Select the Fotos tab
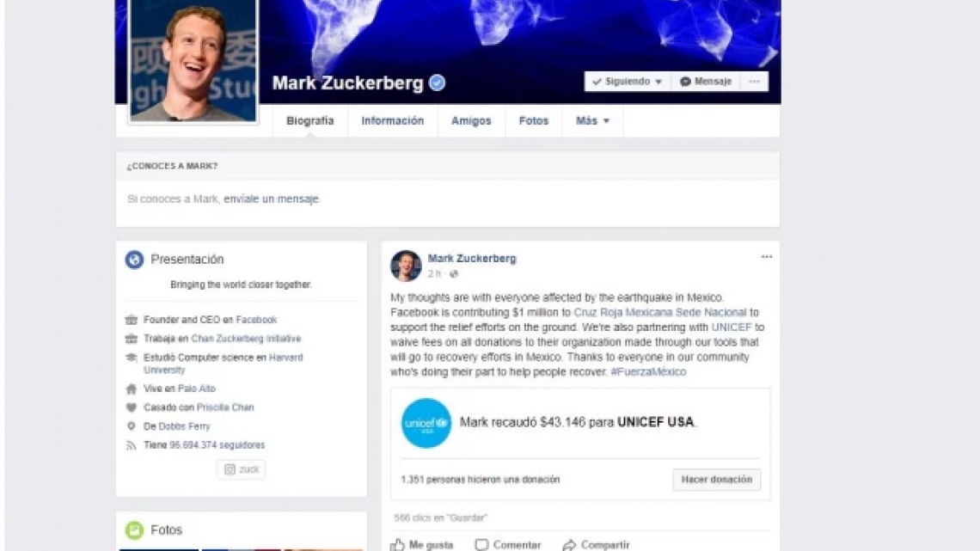Screen dimensions: 980x551 (534, 120)
